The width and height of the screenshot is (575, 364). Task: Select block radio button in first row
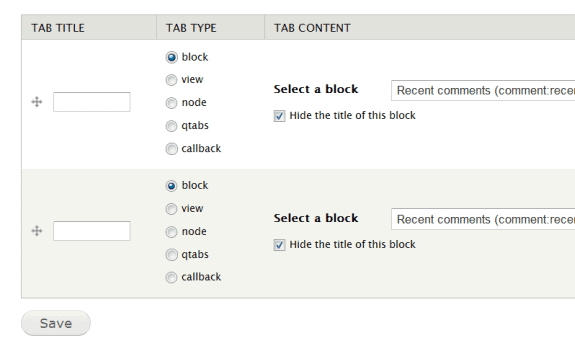171,57
